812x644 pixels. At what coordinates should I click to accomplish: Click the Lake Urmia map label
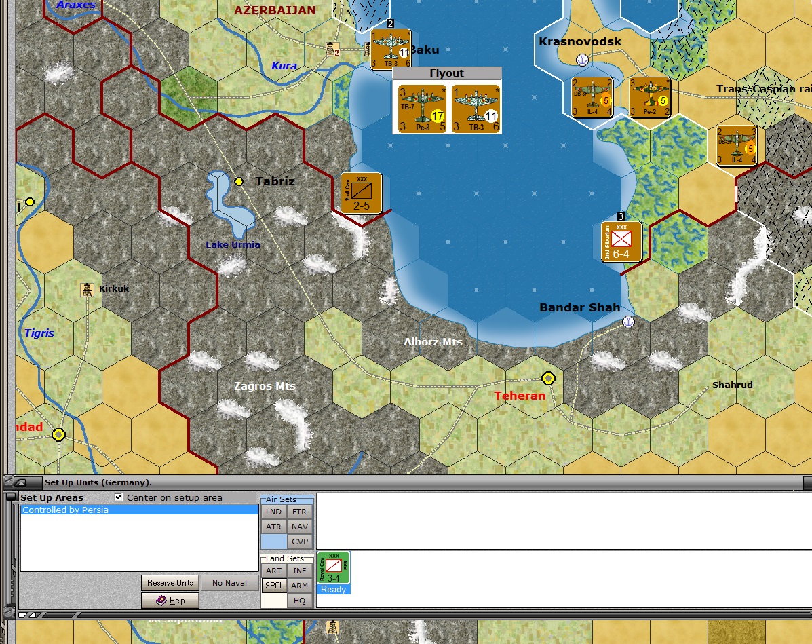click(x=233, y=244)
